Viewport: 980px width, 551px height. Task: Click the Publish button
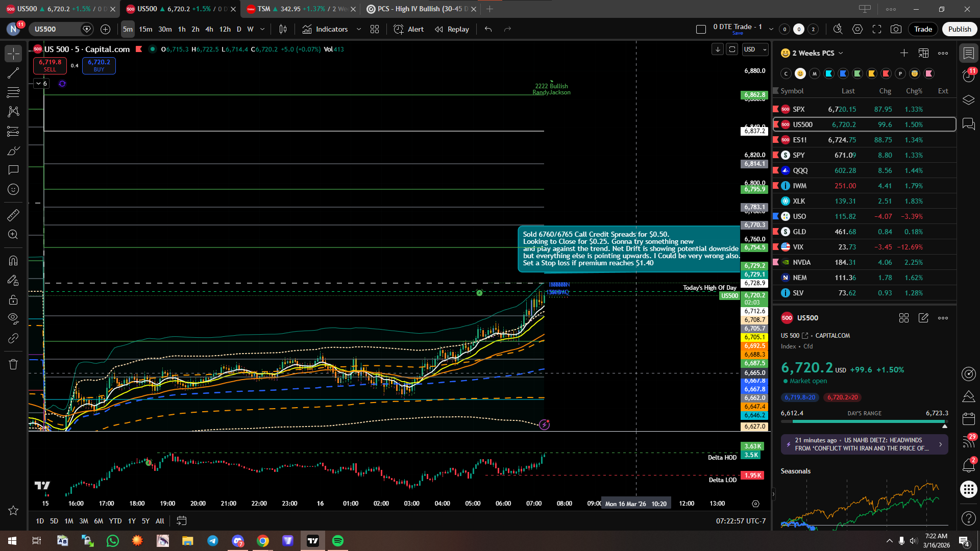(959, 29)
